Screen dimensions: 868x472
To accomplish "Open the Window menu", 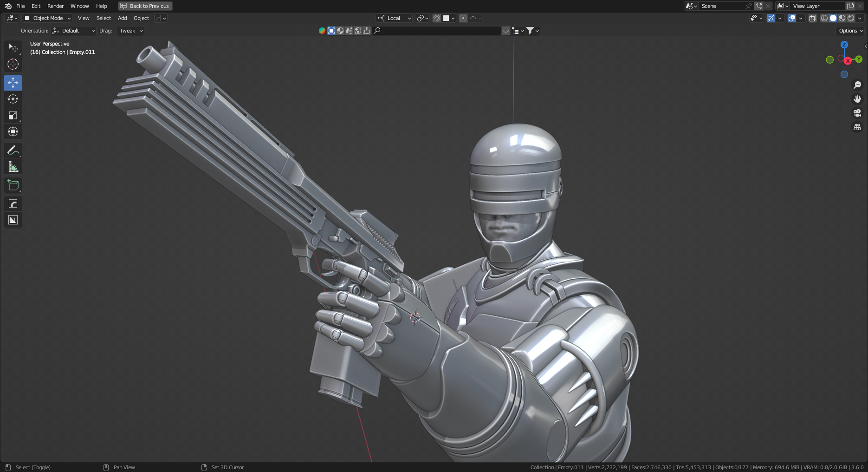I will [79, 6].
